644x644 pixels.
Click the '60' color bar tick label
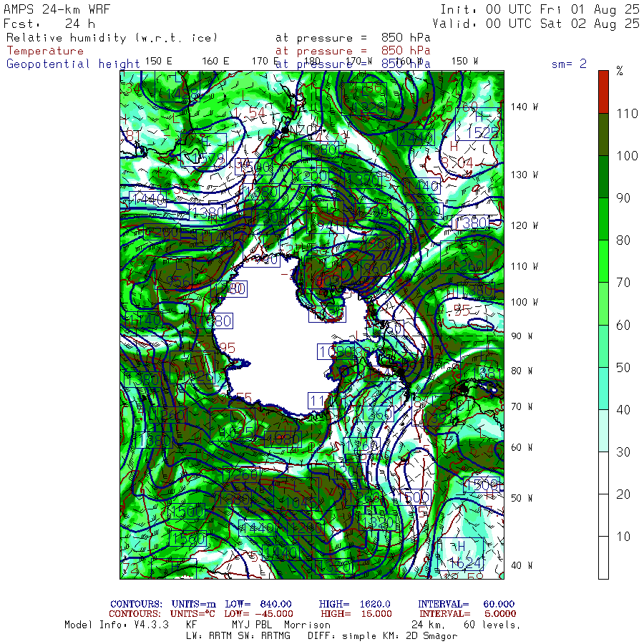click(x=623, y=326)
